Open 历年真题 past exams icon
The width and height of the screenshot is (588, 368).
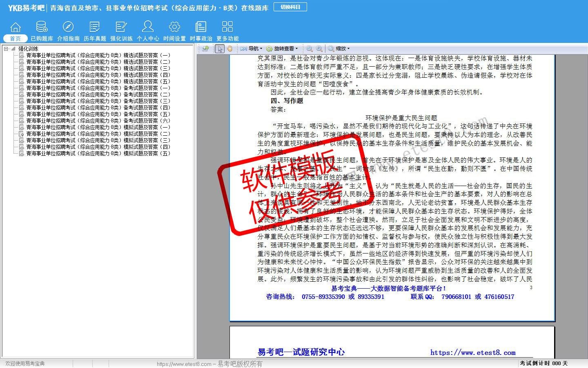[95, 27]
